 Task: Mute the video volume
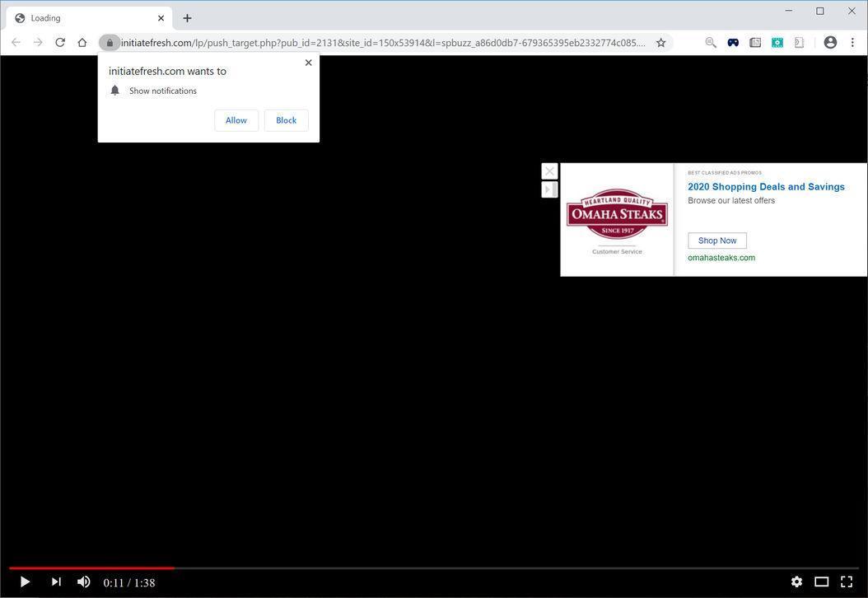(x=84, y=582)
